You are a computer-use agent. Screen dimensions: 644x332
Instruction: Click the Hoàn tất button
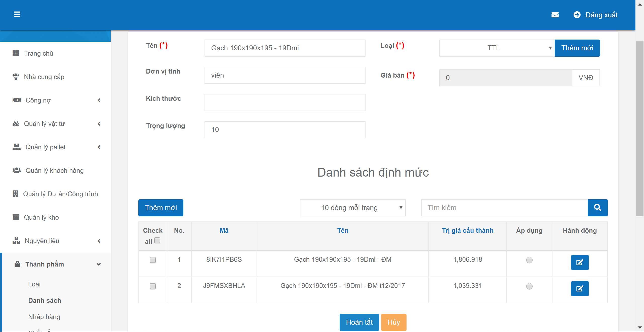359,322
